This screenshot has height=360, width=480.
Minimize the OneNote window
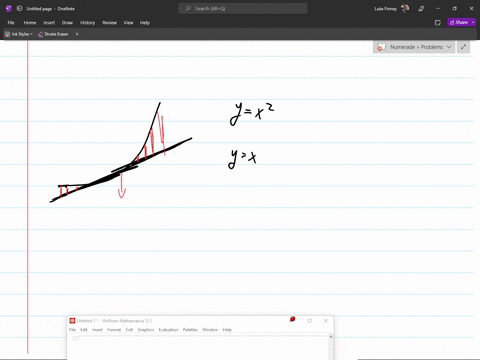438,9
